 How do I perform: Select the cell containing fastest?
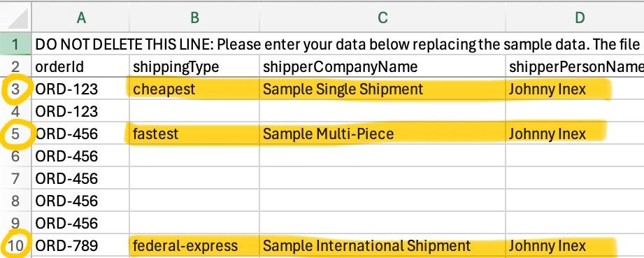tap(194, 133)
